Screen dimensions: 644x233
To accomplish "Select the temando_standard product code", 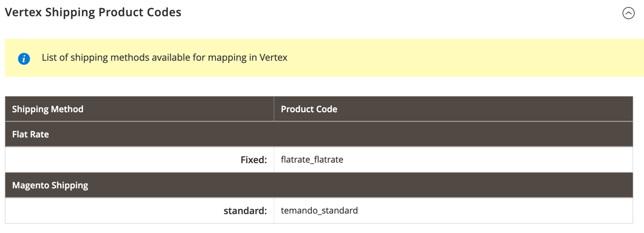I will [319, 210].
